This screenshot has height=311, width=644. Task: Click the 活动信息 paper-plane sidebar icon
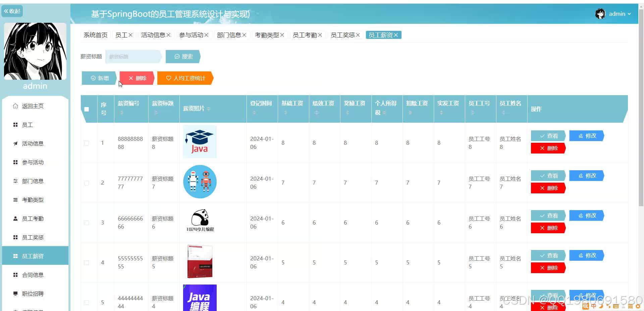(x=15, y=143)
